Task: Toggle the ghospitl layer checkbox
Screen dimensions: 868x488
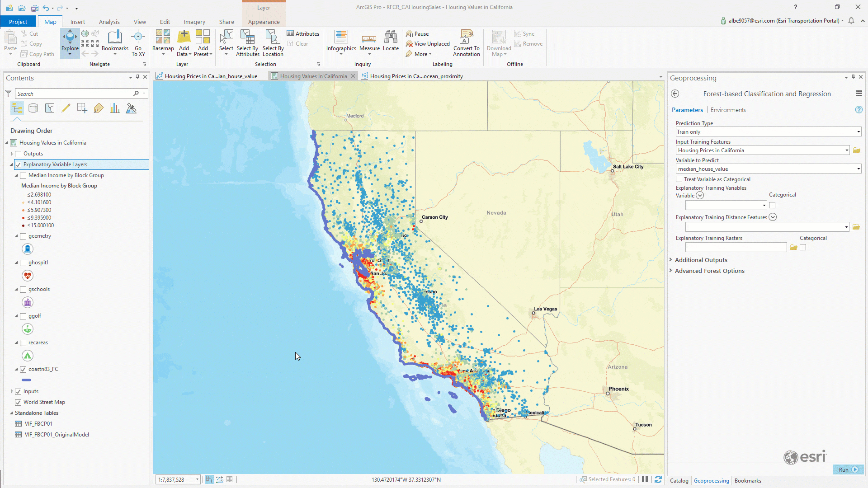Action: (23, 263)
